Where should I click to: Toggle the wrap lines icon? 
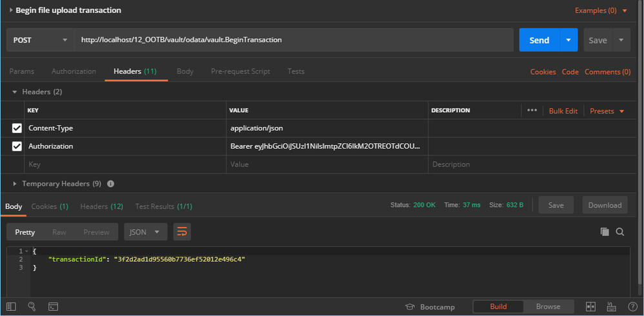point(182,232)
